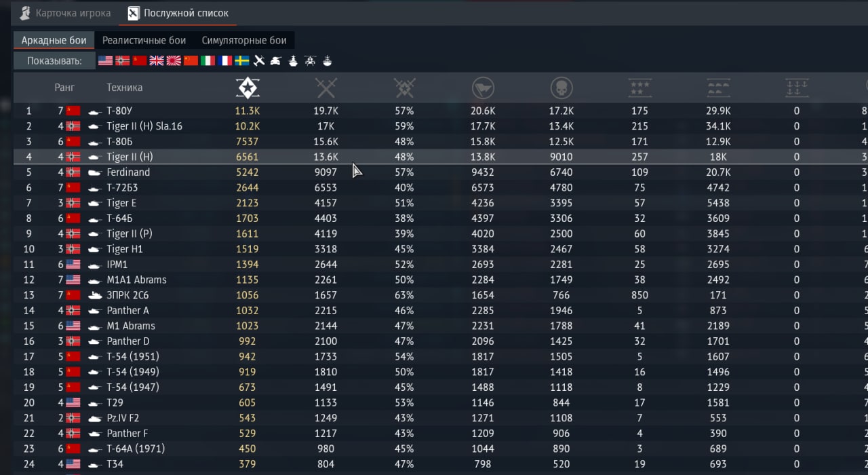
Task: Select the Ferdinand vehicle row
Action: coord(441,172)
